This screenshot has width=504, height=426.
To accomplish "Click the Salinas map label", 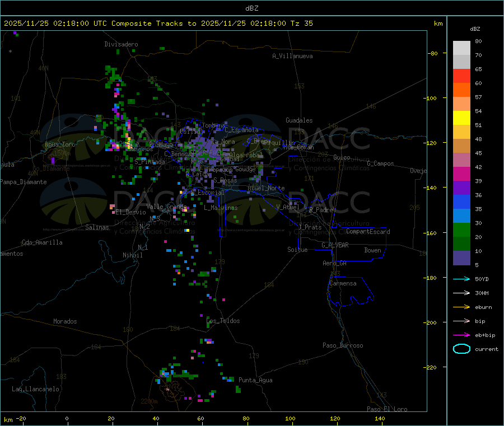I will [97, 227].
